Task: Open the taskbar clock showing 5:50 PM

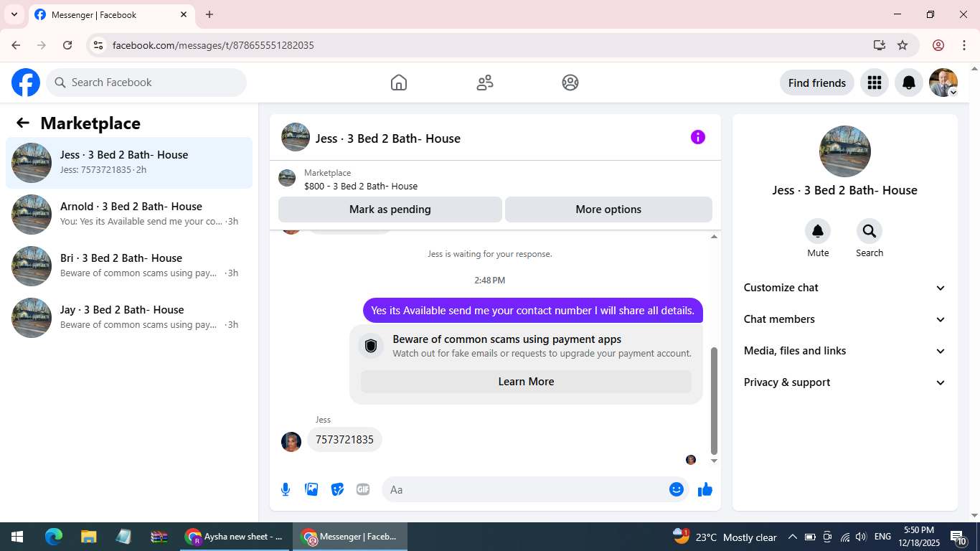Action: 919,537
